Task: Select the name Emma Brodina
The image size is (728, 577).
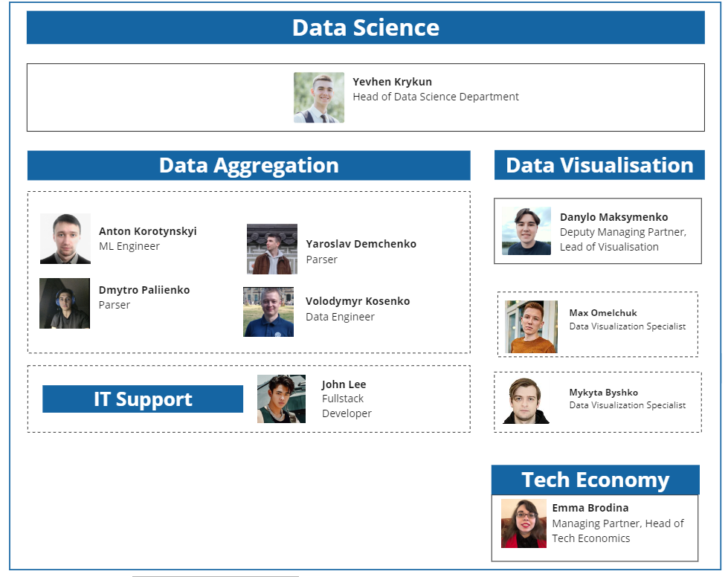Action: point(590,508)
